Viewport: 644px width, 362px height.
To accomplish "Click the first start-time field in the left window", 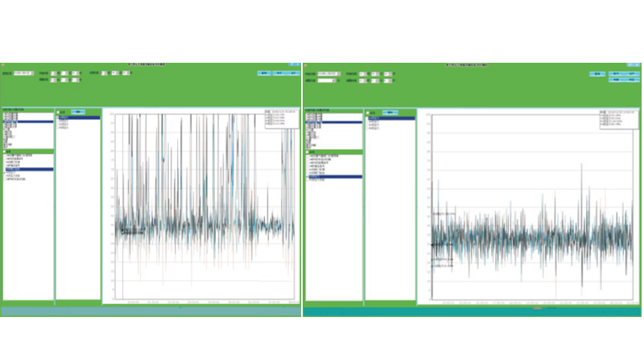I will coord(55,73).
